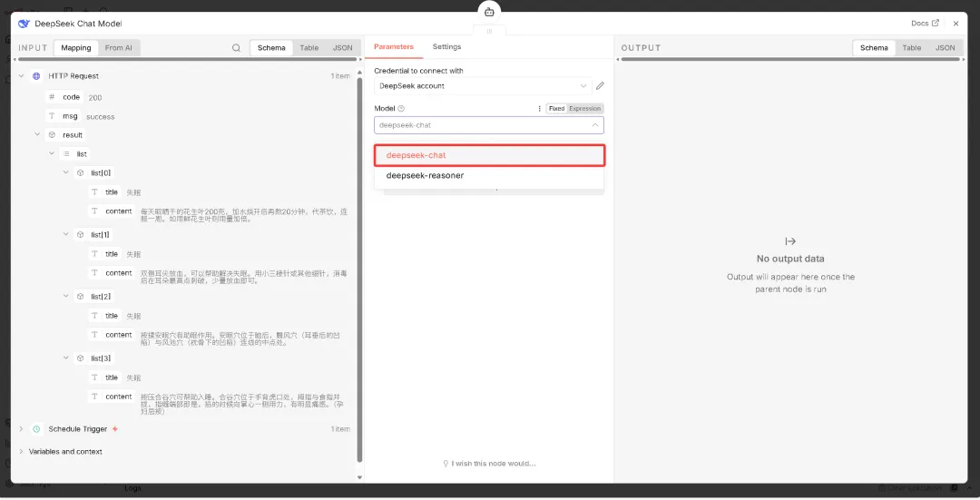980x500 pixels.
Task: Open the Credential DeepSeek account dropdown
Action: pyautogui.click(x=483, y=85)
